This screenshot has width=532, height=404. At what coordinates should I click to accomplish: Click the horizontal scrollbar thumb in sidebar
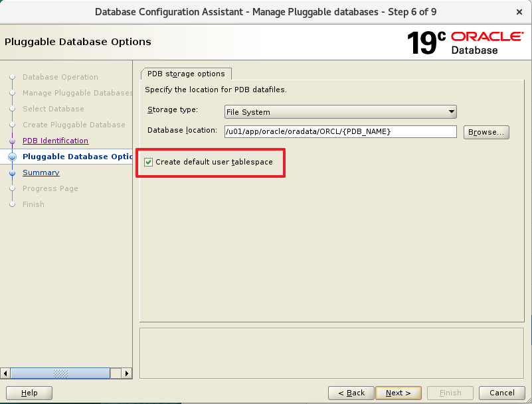click(x=60, y=373)
